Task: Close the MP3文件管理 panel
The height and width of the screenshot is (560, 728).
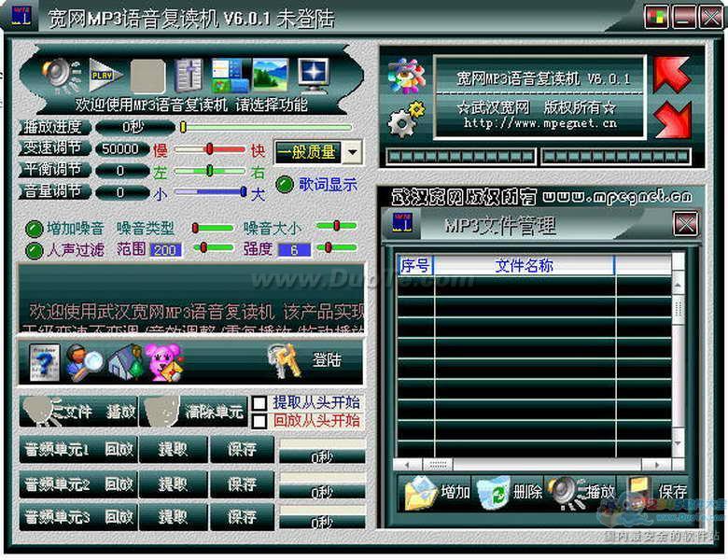Action: tap(685, 224)
